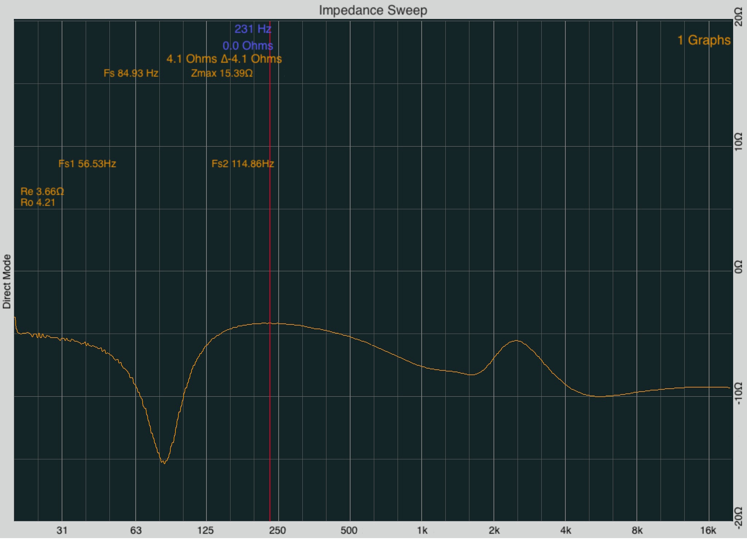Click the 500 frequency axis label
The image size is (747, 560).
pos(349,530)
